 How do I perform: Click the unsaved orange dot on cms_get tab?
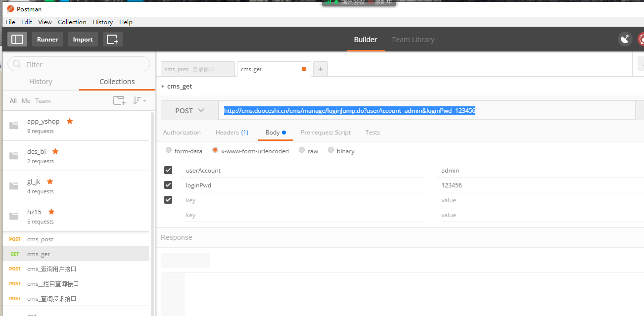304,69
